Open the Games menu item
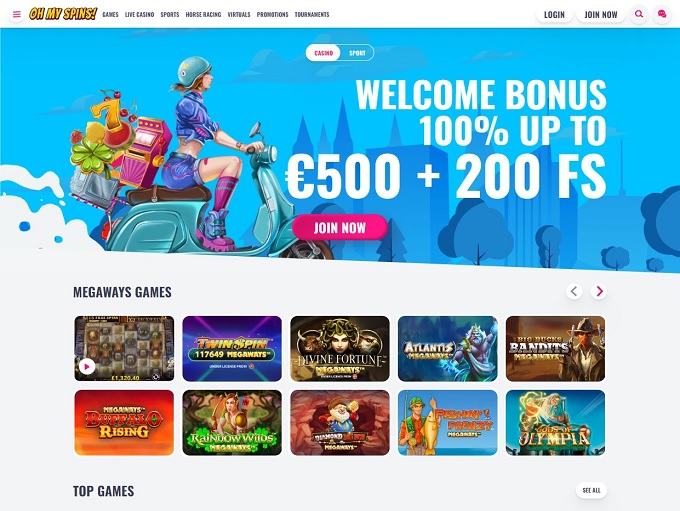This screenshot has width=680, height=511. [x=110, y=14]
